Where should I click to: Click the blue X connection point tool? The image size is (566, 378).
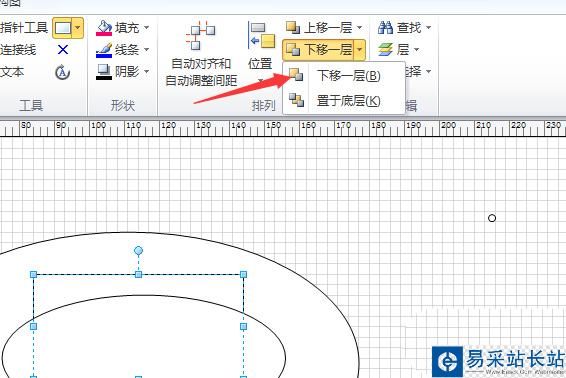click(63, 49)
